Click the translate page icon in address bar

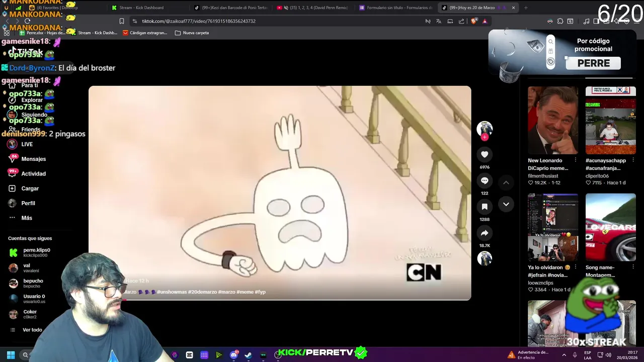click(439, 21)
